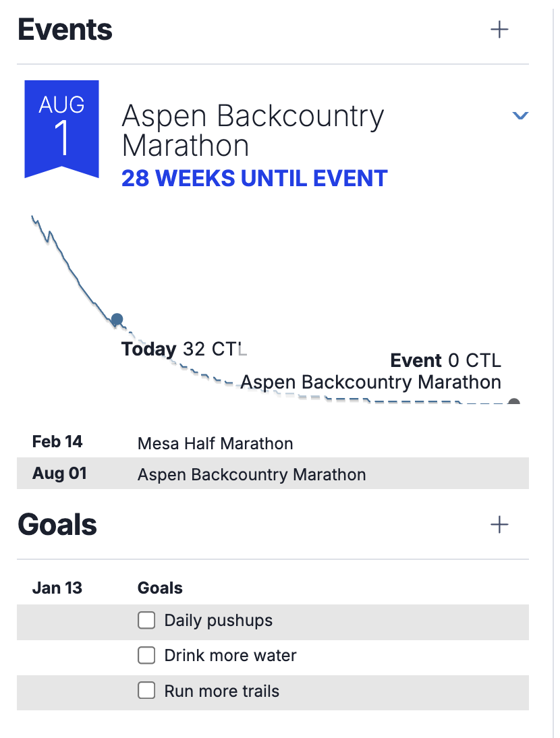This screenshot has height=738, width=560.
Task: Open the Mesa Half Marathon event row
Action: pos(215,444)
